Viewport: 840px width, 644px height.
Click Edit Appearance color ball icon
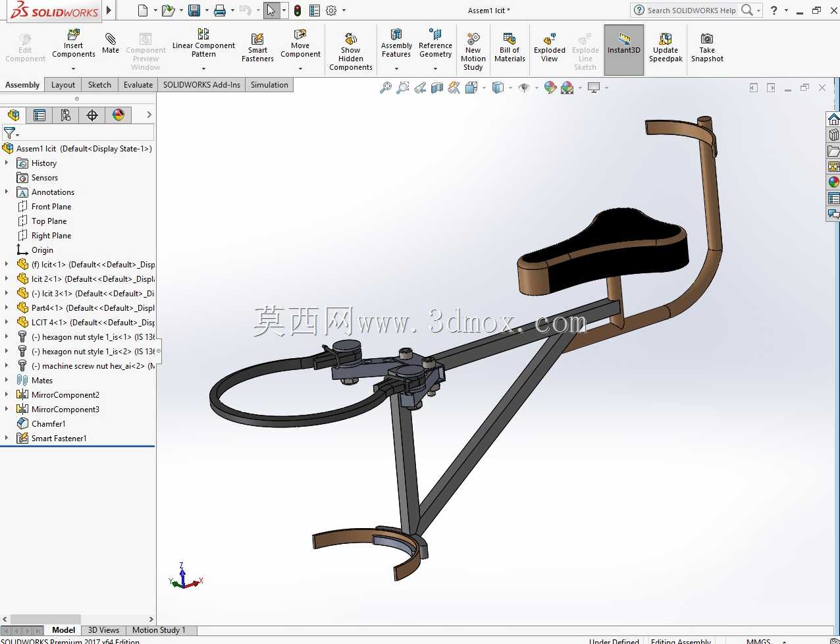click(x=550, y=88)
